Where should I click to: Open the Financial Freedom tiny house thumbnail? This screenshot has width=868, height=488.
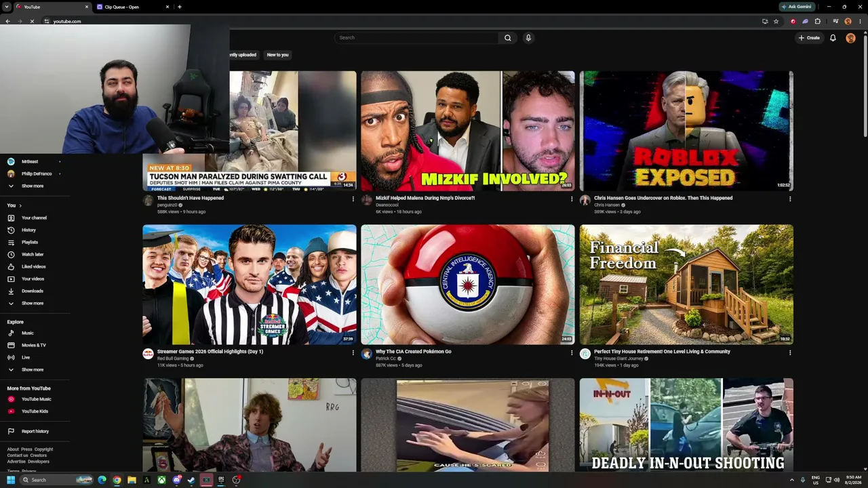(686, 285)
